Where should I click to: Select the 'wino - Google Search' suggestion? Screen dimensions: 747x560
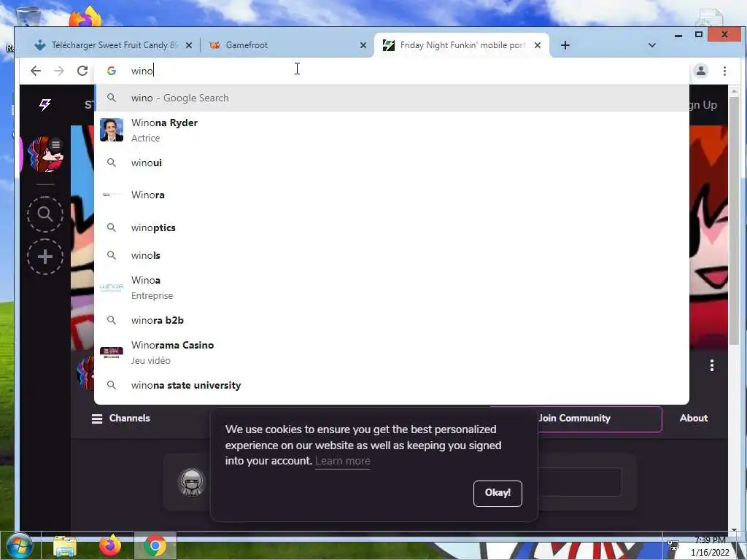tap(392, 98)
